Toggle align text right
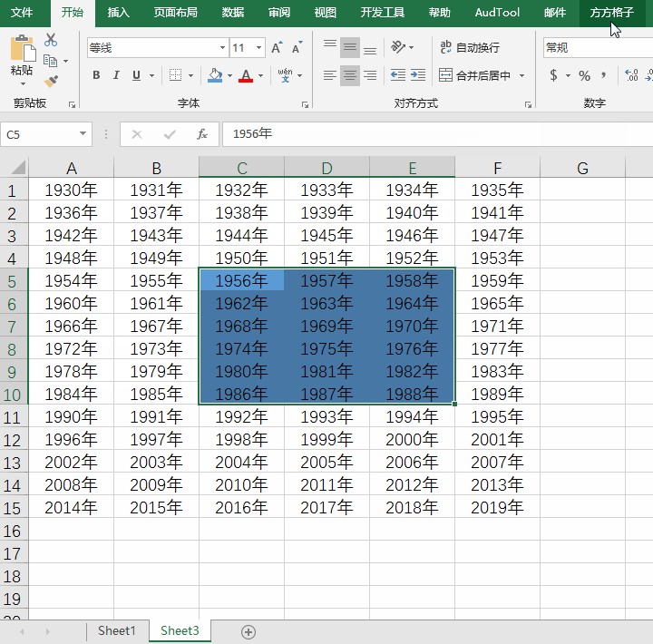Viewport: 653px width, 644px height. pos(370,75)
